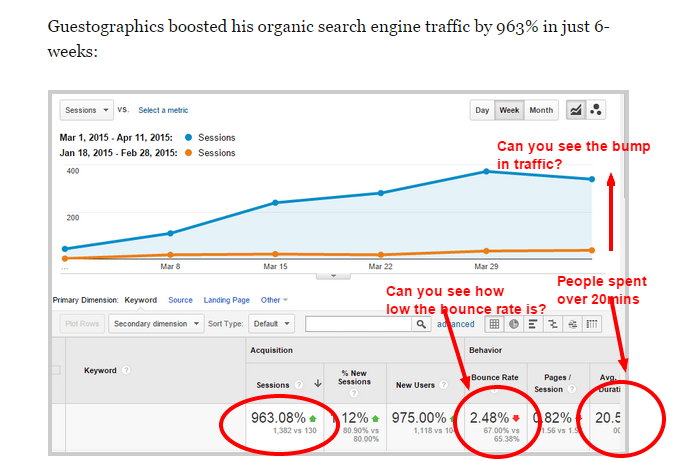This screenshot has height=461, width=677.
Task: Switch to the Percentage pie view icon
Action: click(514, 324)
